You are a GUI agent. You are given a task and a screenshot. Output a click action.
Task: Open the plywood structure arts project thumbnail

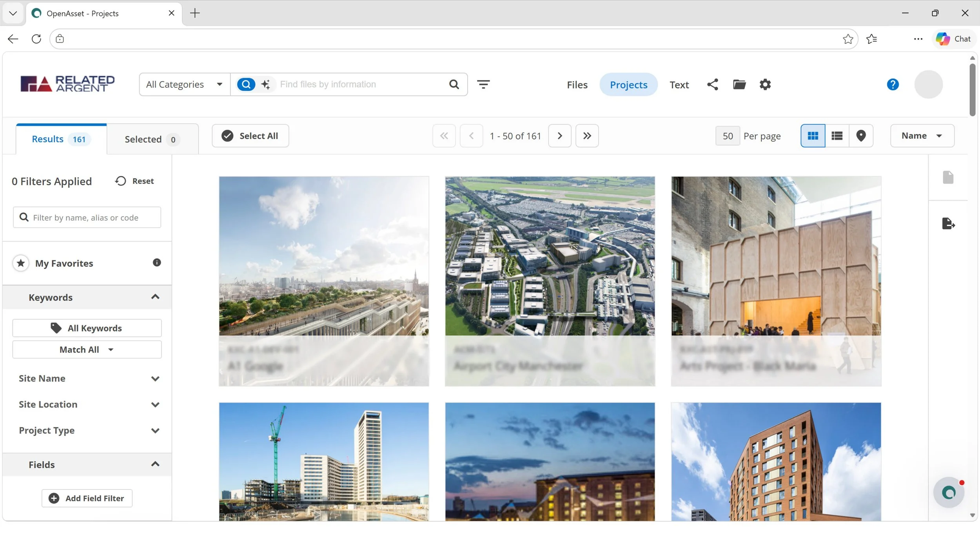click(776, 281)
